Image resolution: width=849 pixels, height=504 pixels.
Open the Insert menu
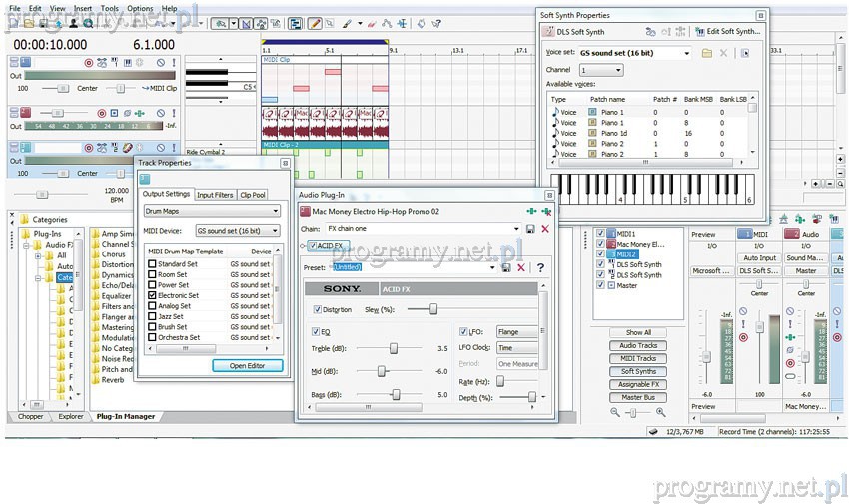pos(83,8)
